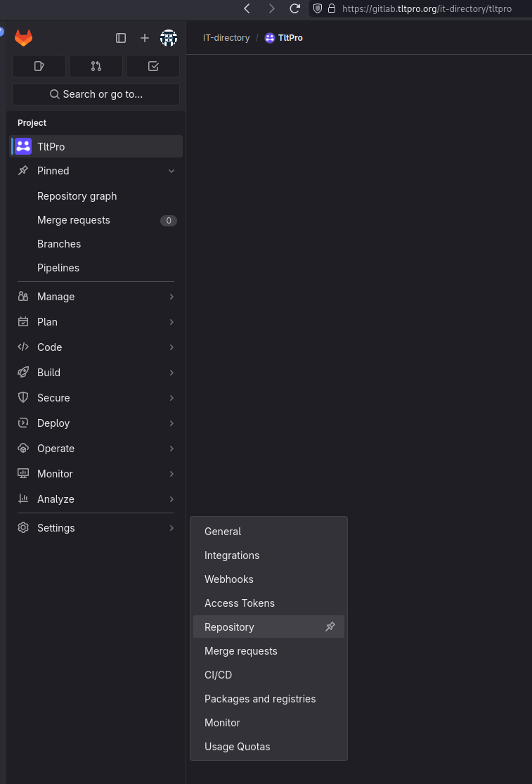The width and height of the screenshot is (532, 784).
Task: Choose Access Tokens in Settings menu
Action: click(x=240, y=603)
